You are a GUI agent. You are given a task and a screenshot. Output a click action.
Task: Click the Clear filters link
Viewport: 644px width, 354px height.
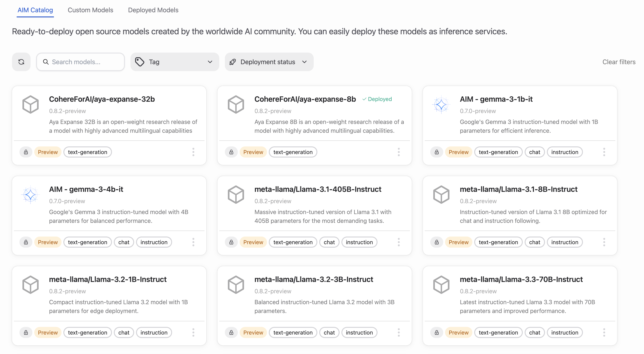619,62
